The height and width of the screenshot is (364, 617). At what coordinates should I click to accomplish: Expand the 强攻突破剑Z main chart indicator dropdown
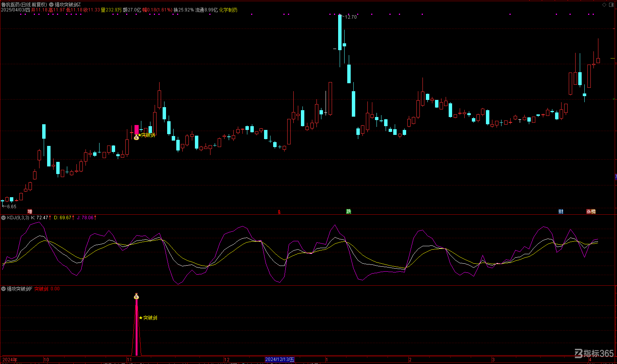[x=51, y=5]
